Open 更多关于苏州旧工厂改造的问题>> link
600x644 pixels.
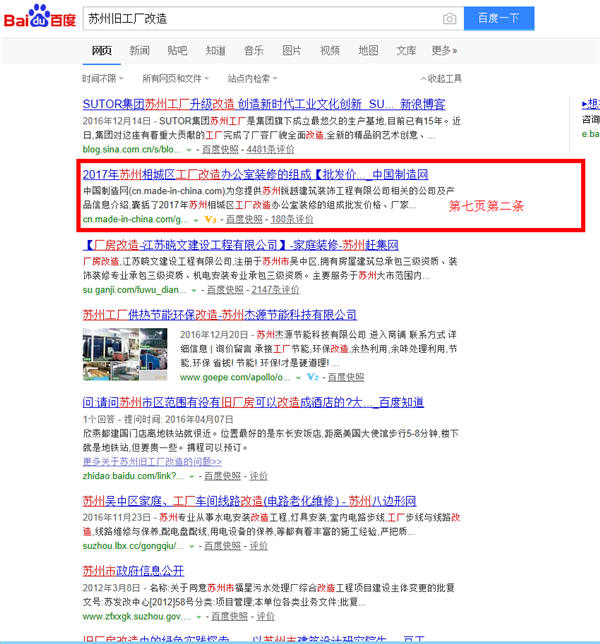tap(152, 462)
